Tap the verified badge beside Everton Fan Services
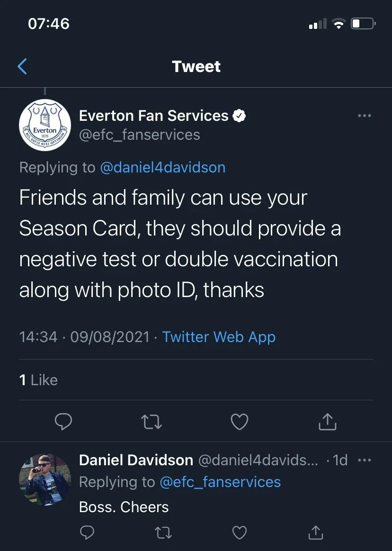This screenshot has width=392, height=551. (x=239, y=116)
